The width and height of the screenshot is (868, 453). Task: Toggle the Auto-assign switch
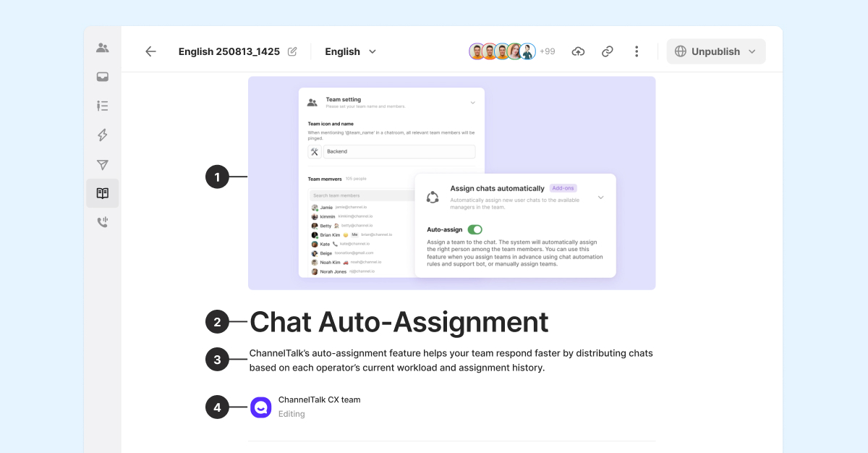475,229
